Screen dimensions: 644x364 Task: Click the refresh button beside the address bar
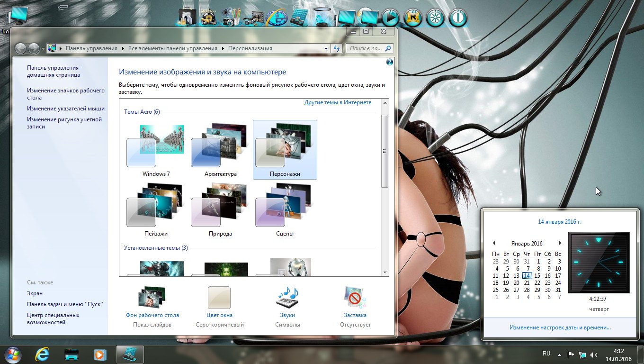pos(337,48)
